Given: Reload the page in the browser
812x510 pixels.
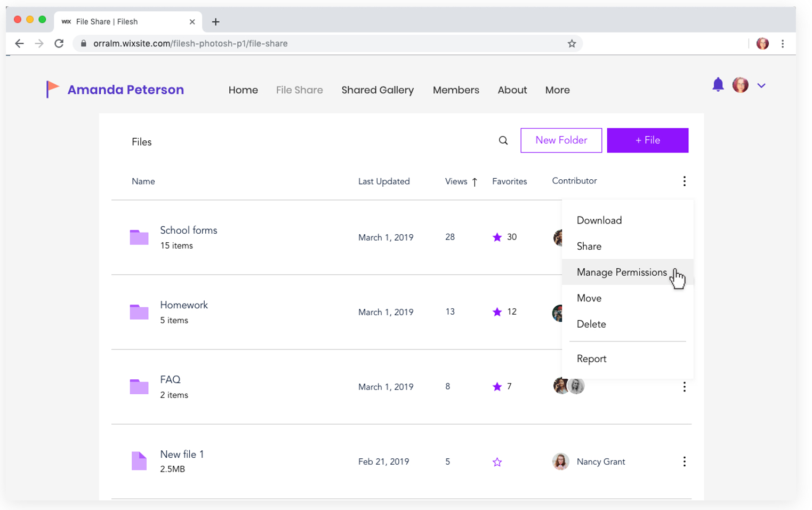Looking at the screenshot, I should (59, 44).
